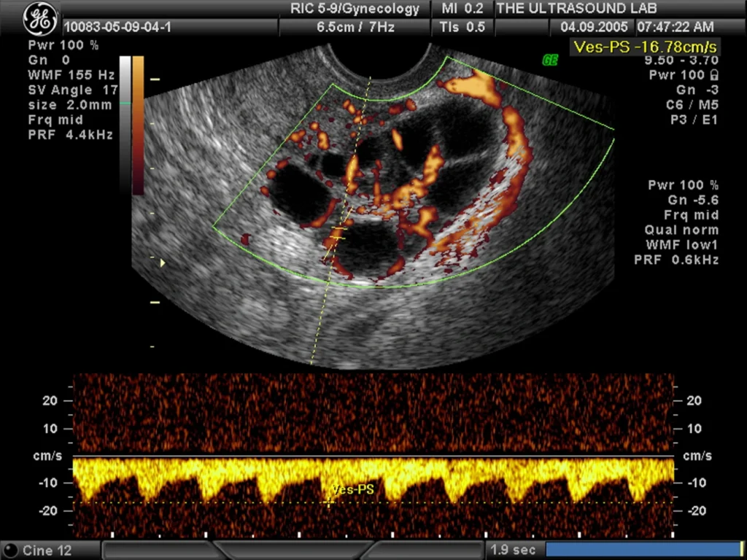The height and width of the screenshot is (560, 747).
Task: Click the round Cine indicator icon
Action: click(x=12, y=550)
